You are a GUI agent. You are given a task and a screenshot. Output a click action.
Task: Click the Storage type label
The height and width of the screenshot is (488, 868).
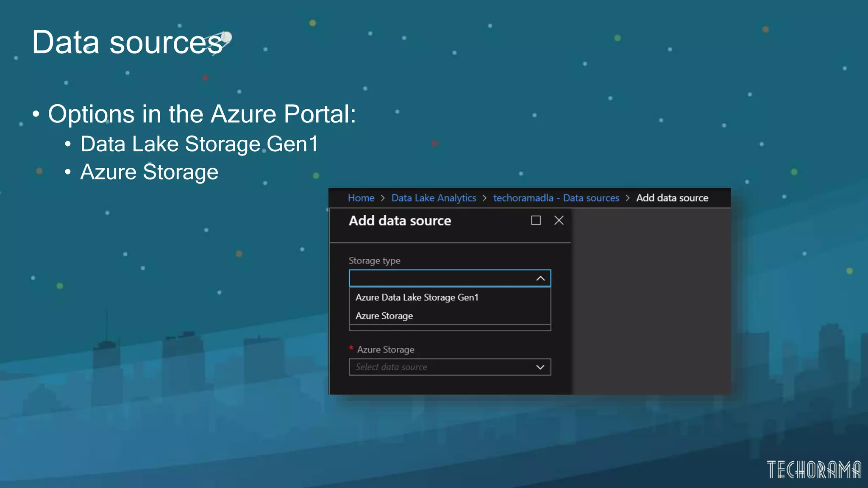pos(374,261)
